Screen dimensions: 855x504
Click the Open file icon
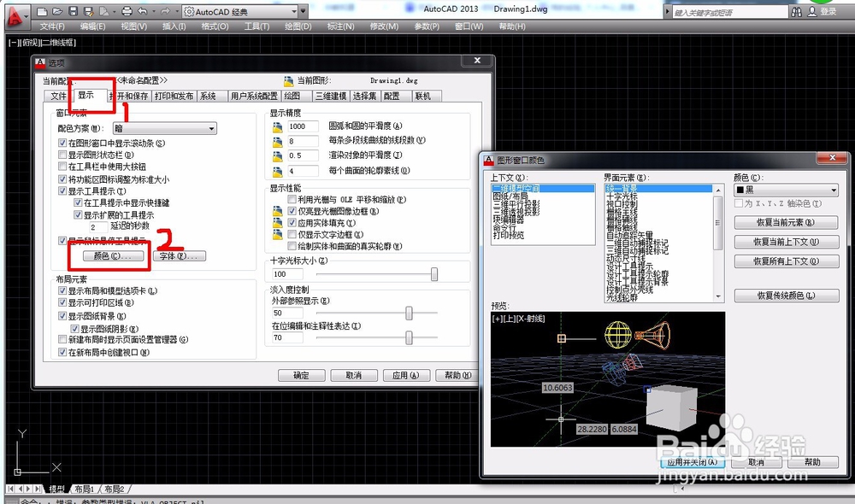point(57,11)
